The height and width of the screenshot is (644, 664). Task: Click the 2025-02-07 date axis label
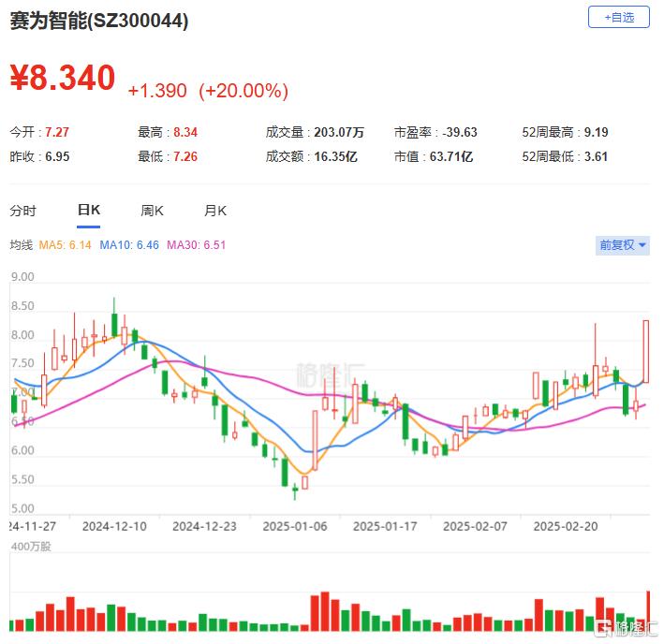point(475,526)
